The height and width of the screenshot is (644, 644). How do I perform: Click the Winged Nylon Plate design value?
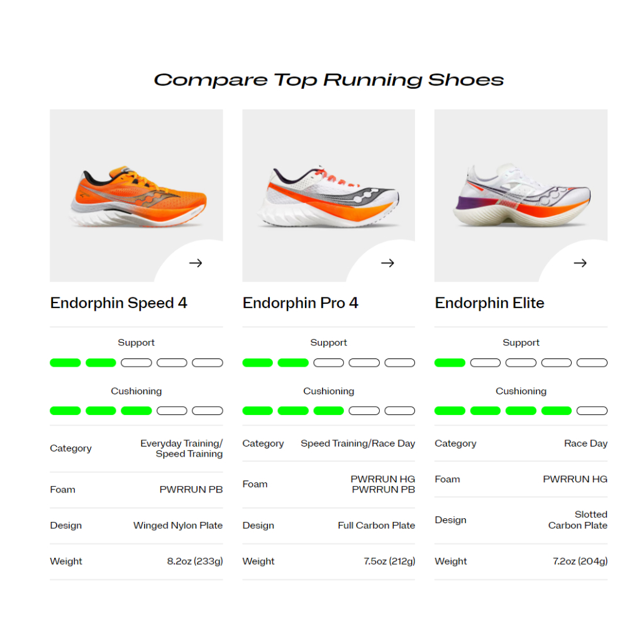[178, 526]
